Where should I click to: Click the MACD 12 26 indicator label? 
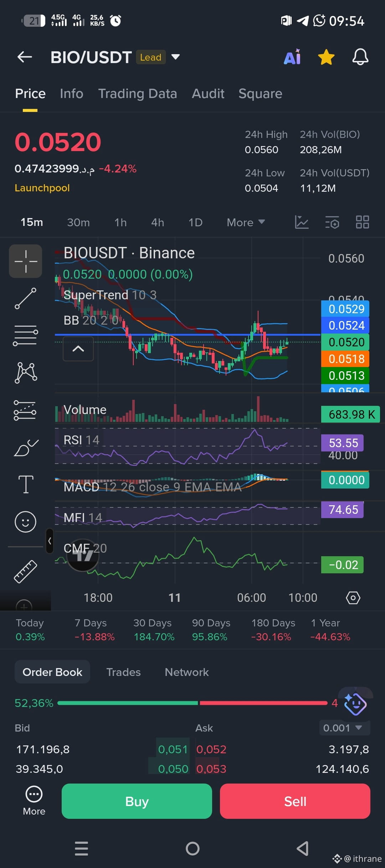pos(153,487)
